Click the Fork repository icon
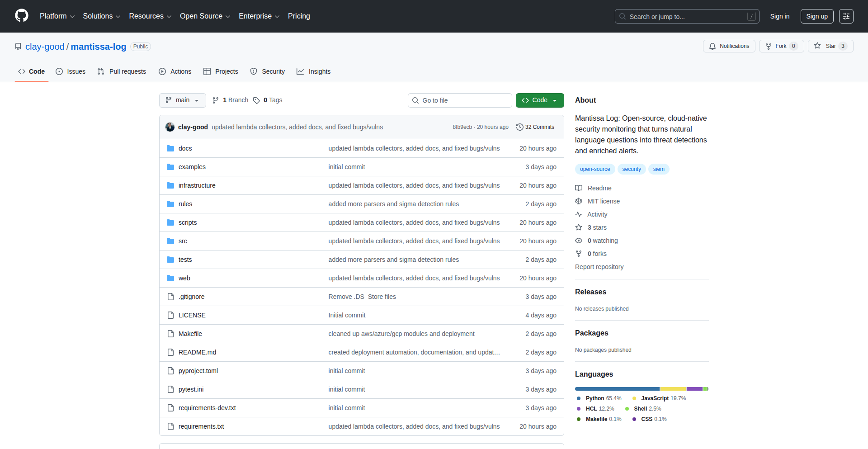The height and width of the screenshot is (449, 868). pos(769,46)
